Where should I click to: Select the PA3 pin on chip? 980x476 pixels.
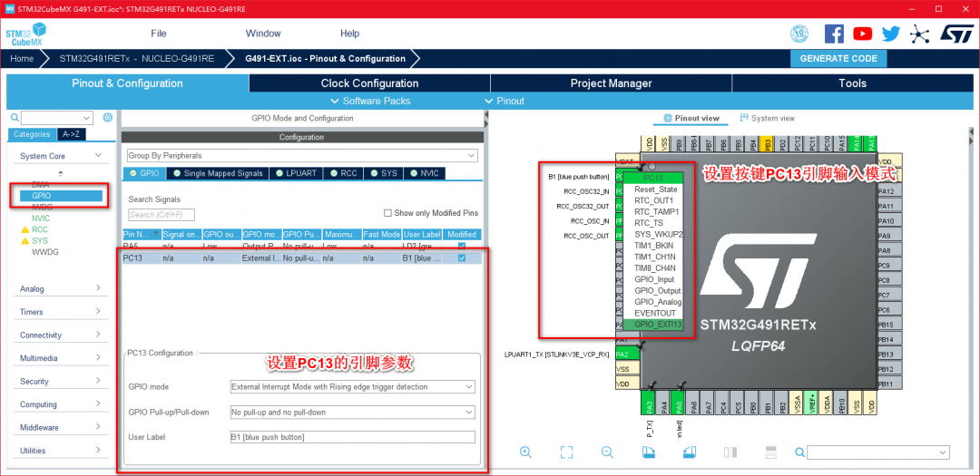click(x=650, y=403)
